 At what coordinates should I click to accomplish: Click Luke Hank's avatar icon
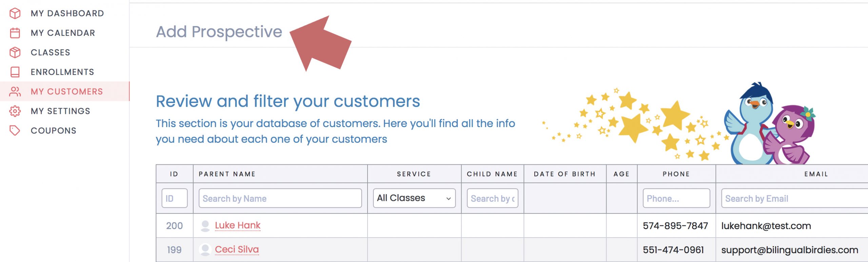click(205, 226)
